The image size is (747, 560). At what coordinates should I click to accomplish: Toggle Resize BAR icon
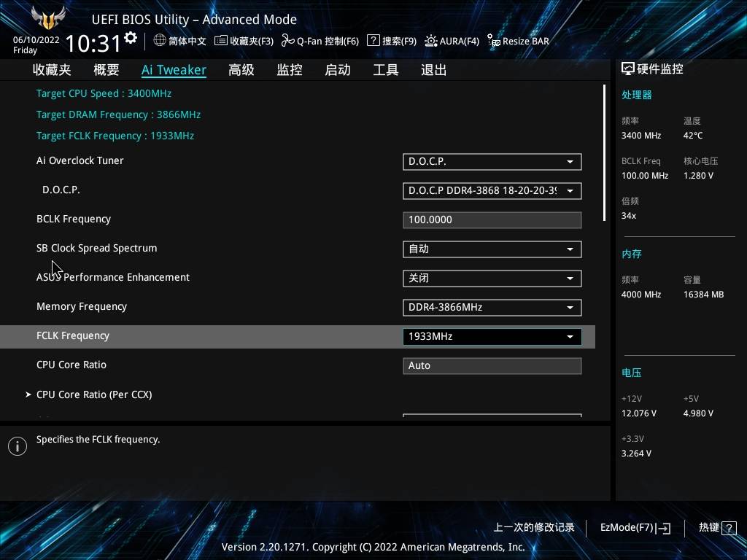(x=494, y=41)
